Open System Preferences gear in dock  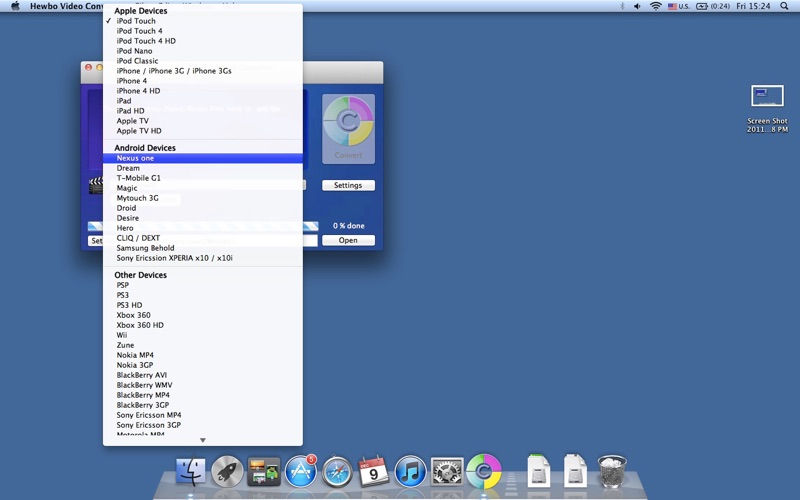tap(447, 470)
